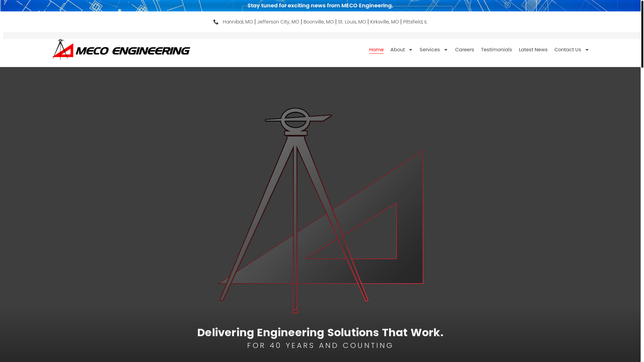644x362 pixels.
Task: Select the Pittsfield, IL location link
Action: pos(415,22)
